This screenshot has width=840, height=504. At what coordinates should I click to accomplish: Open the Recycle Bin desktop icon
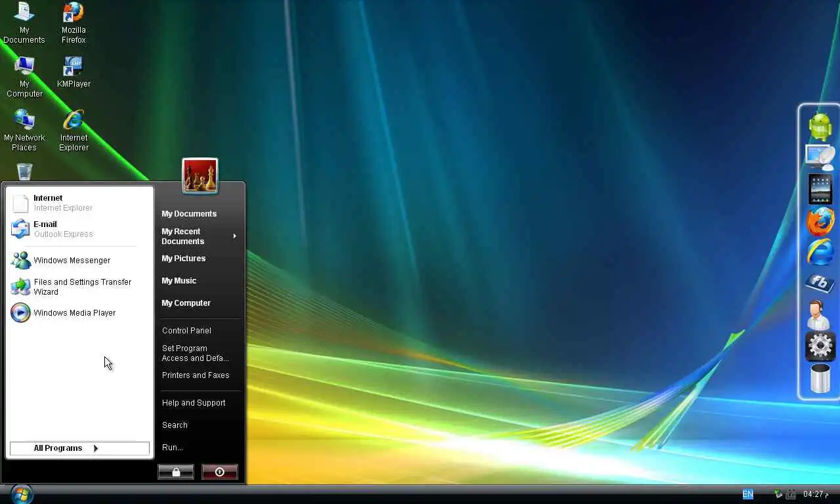coord(24,172)
